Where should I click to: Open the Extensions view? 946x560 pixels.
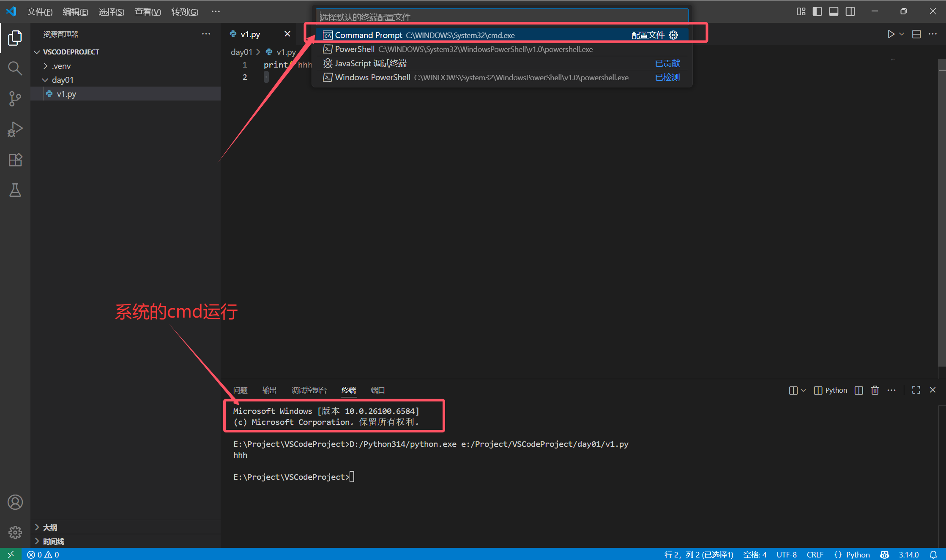(15, 160)
